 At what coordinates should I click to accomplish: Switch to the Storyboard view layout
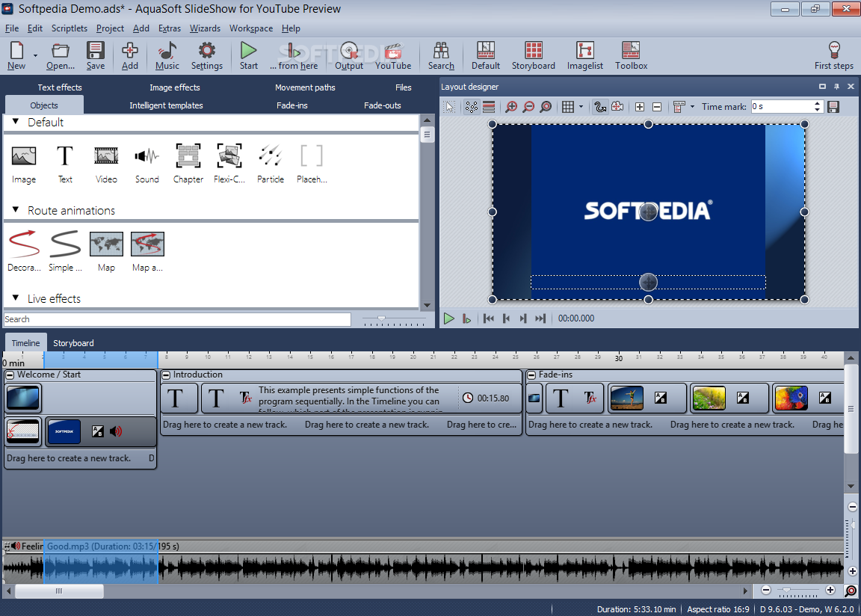coord(533,55)
